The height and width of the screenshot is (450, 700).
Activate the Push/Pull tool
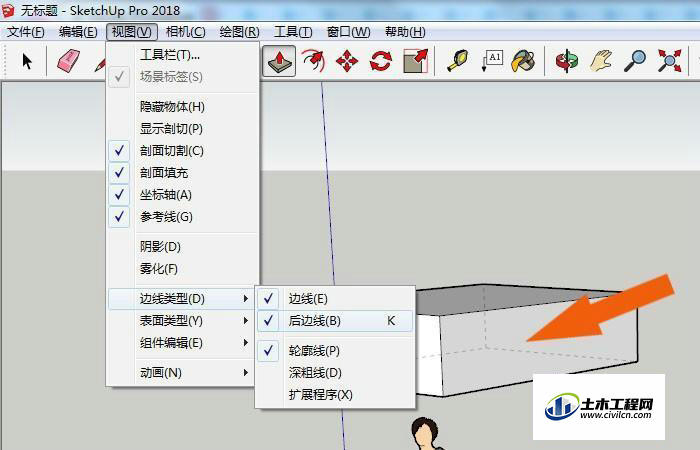click(x=279, y=61)
